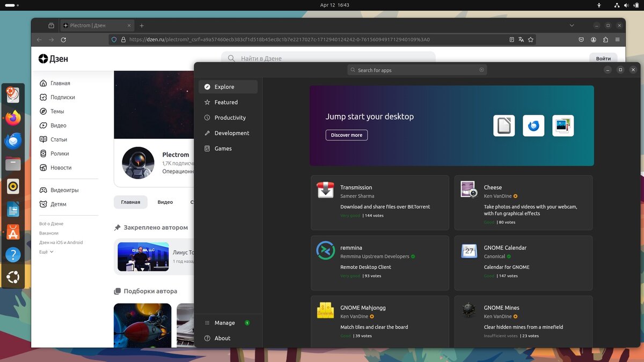Image resolution: width=644 pixels, height=362 pixels.
Task: Click the Вакансии footer link
Action: [49, 233]
